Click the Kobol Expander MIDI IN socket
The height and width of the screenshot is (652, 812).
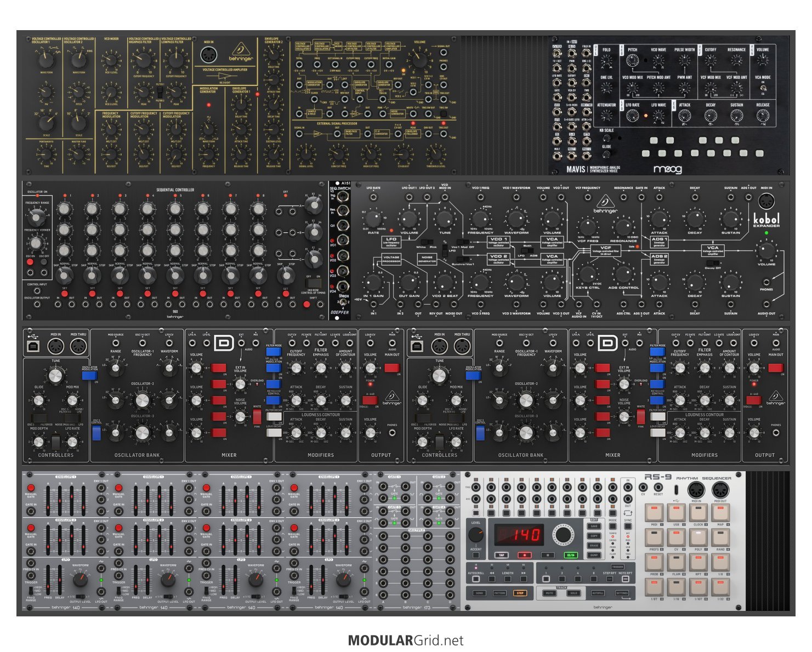pyautogui.click(x=766, y=201)
